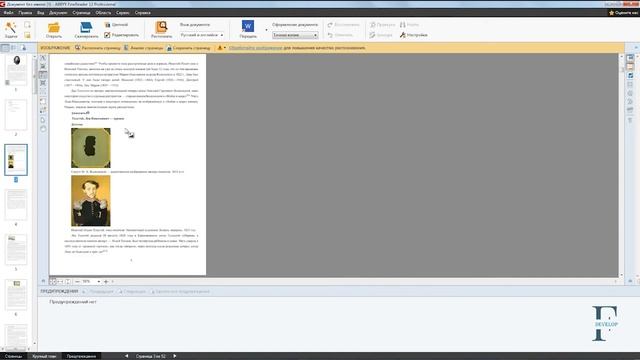
Task: Click Распознать страницу in image bar
Action: (98, 48)
